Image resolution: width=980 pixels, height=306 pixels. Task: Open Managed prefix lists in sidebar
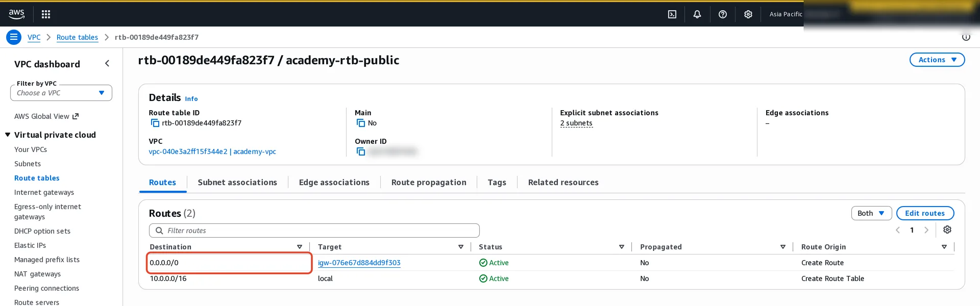pos(47,260)
